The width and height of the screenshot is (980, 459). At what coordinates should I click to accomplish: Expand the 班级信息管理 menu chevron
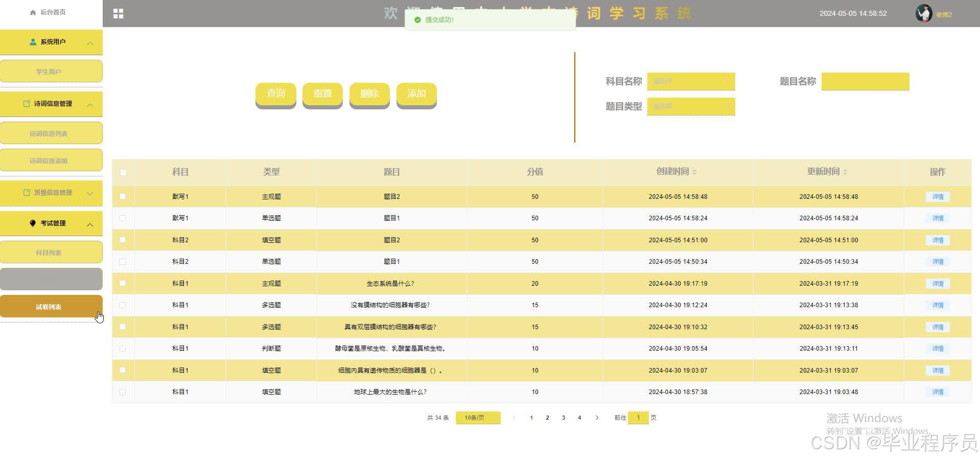click(90, 194)
